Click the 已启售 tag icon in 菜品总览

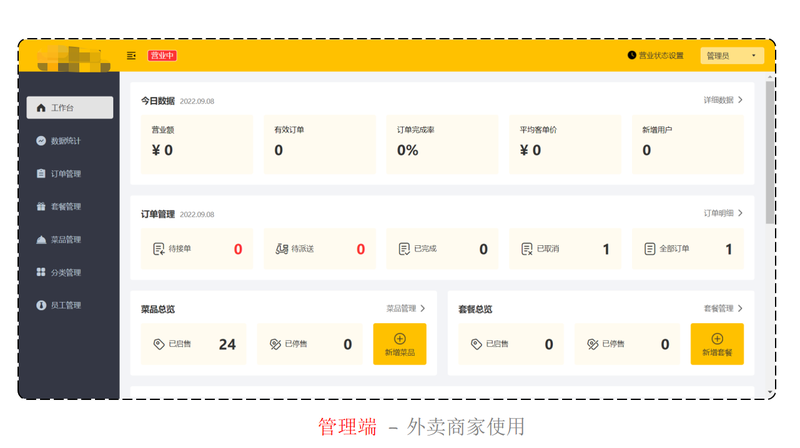tap(159, 344)
